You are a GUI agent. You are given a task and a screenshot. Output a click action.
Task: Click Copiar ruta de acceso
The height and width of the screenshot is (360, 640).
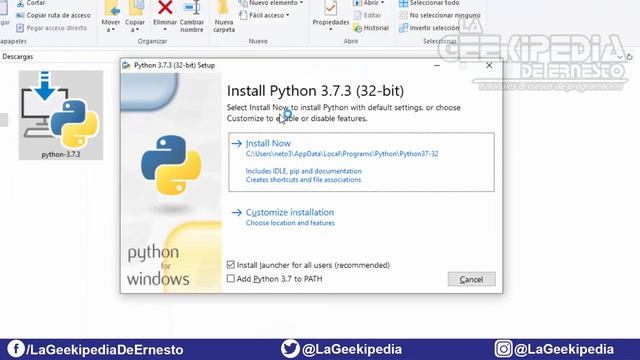(x=53, y=15)
